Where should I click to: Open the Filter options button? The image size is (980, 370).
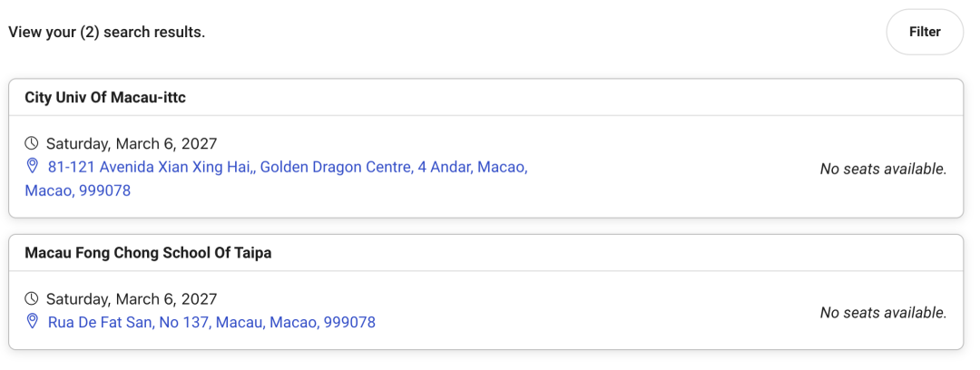(x=925, y=32)
